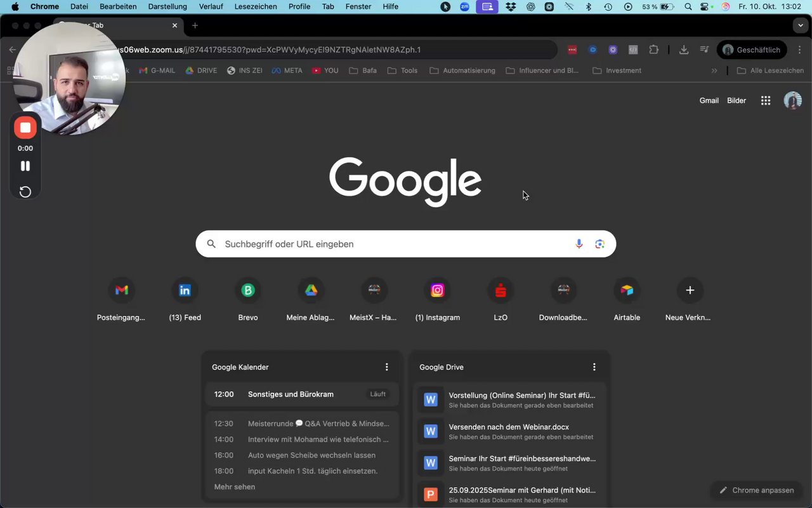Open the Google Drive card options menu
The image size is (812, 508).
click(x=594, y=367)
